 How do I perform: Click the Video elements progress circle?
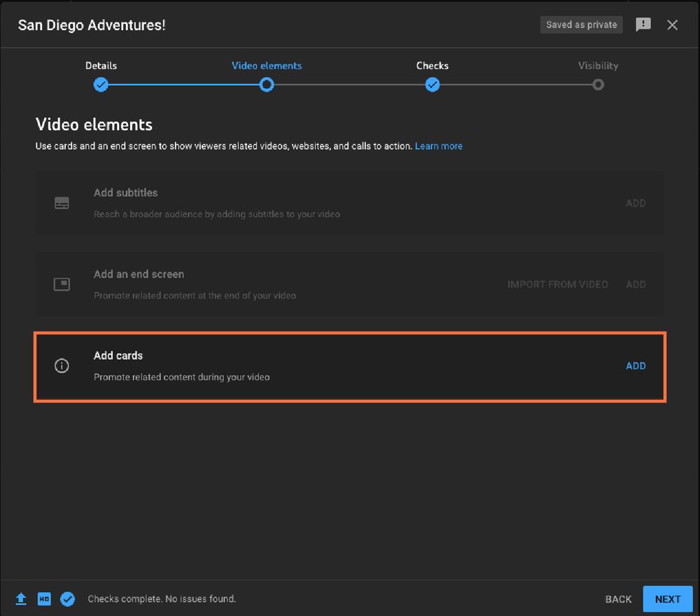(x=267, y=85)
